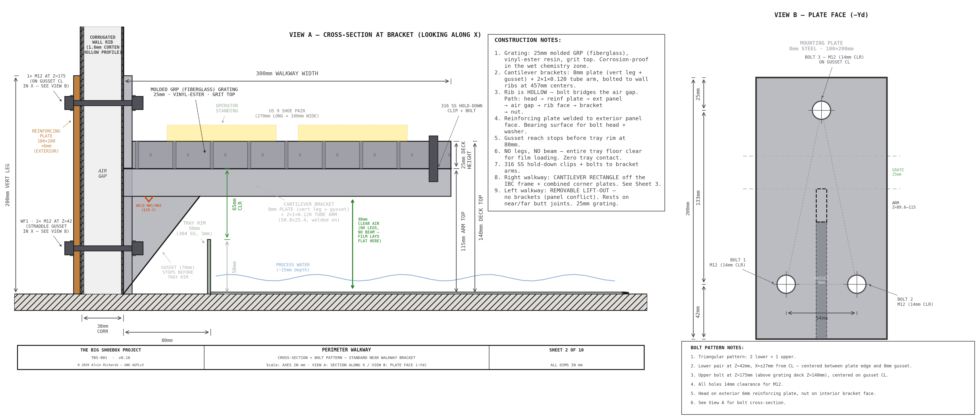Click the 'BOLT PATTERN NOTES:' heading
Screen dimensions: 980x420
pos(717,348)
